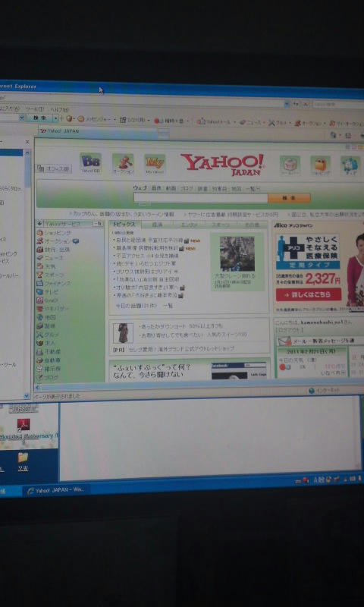Open the yellow folder on the desktop
The height and width of the screenshot is (607, 364).
24,458
